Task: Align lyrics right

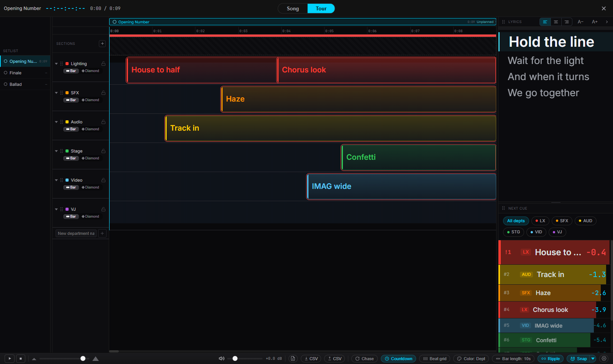Action: click(x=567, y=22)
